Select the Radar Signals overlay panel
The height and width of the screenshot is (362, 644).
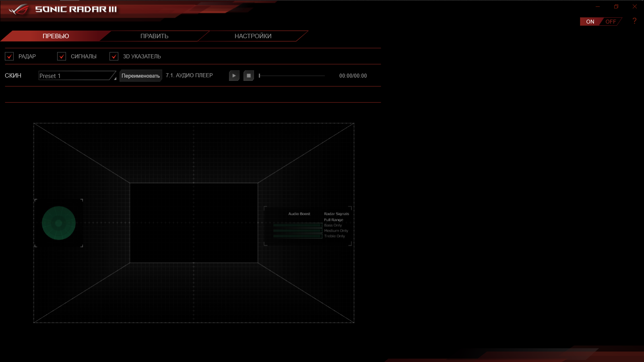click(x=308, y=226)
